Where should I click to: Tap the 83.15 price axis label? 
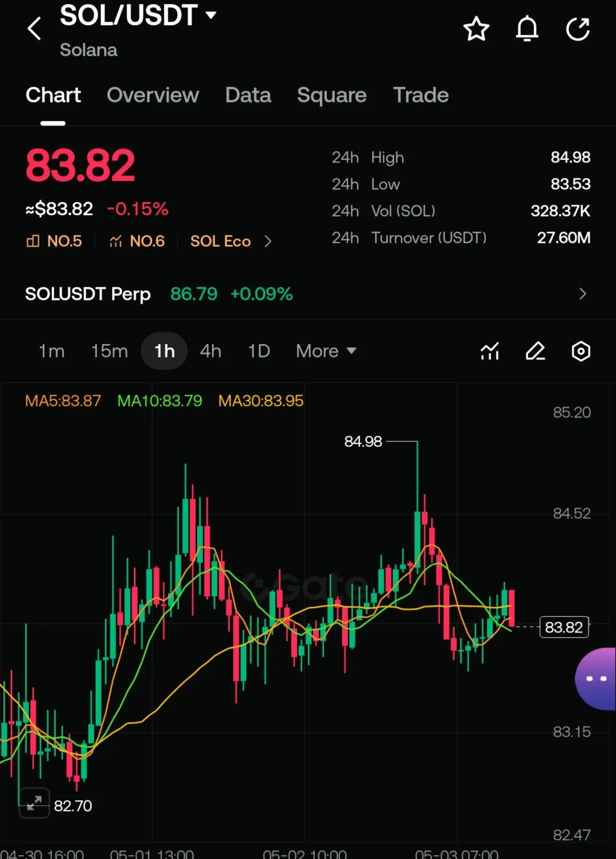tap(572, 732)
